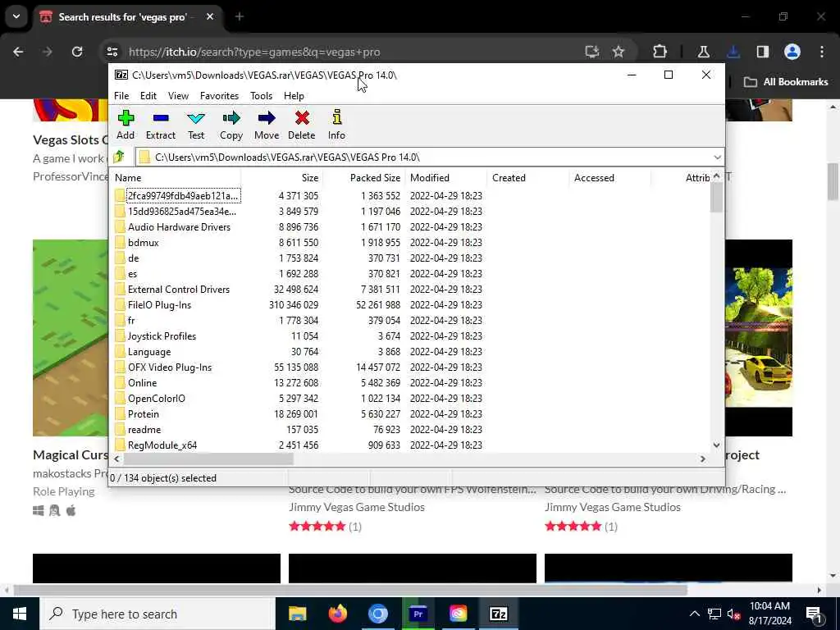
Task: Select the Protein folder
Action: click(x=143, y=414)
